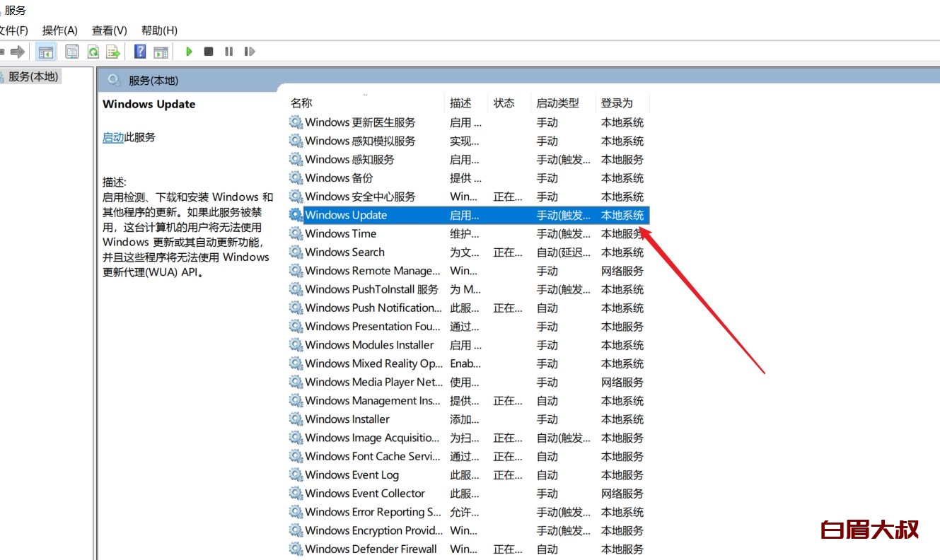Sort by the 登录为 column header
Viewport: 940px width, 560px height.
click(x=617, y=103)
